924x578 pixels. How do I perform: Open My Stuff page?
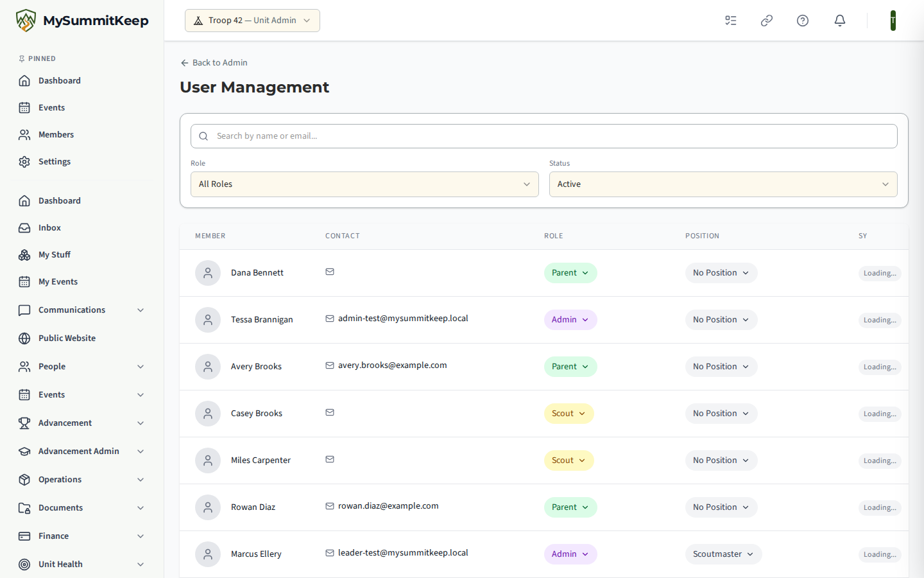[x=82, y=255]
